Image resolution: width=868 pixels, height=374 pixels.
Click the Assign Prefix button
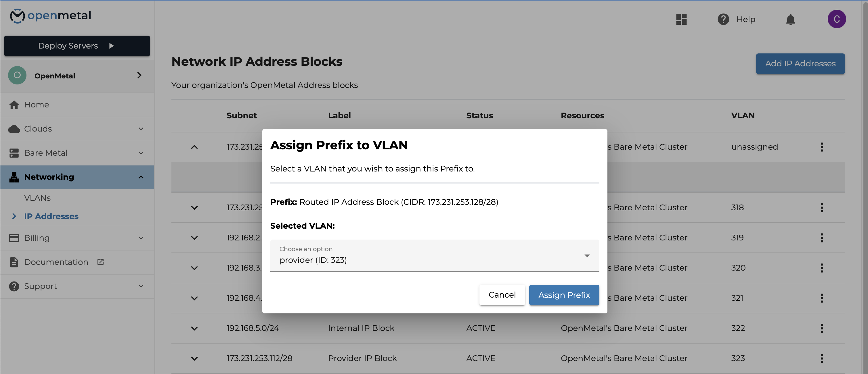click(564, 295)
